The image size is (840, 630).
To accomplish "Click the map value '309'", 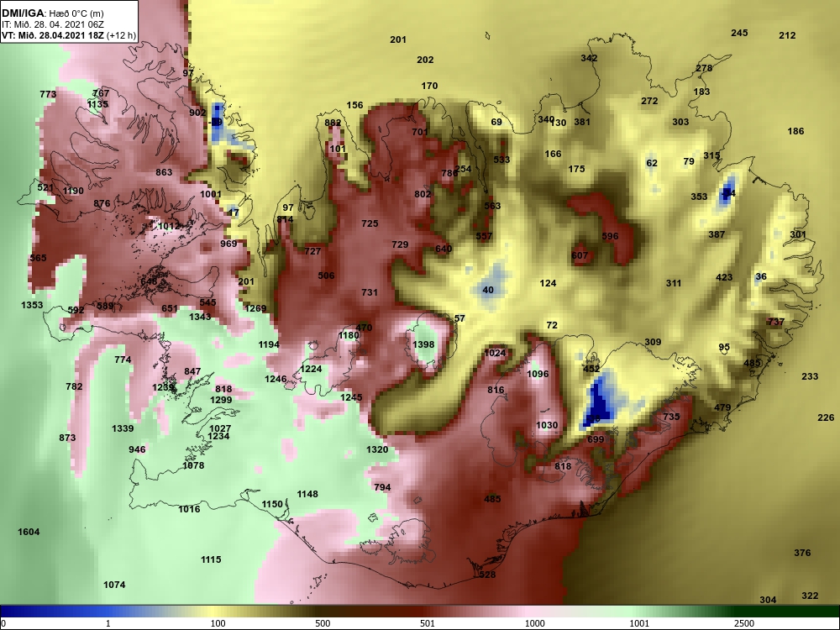I will pos(653,343).
